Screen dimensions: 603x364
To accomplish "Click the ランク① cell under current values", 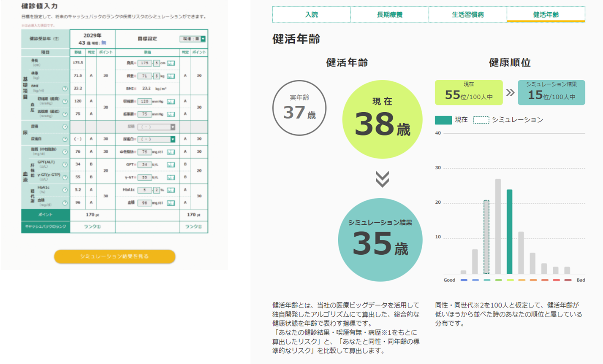I will 92,226.
